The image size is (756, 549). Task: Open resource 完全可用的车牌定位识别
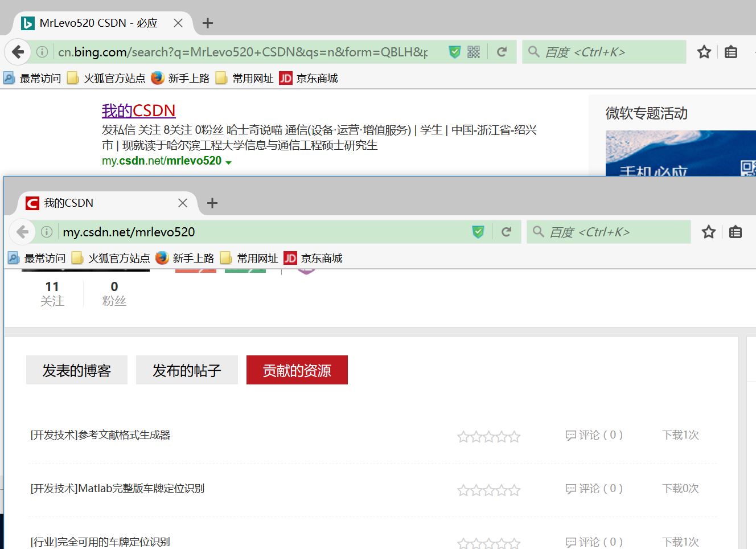coord(100,542)
